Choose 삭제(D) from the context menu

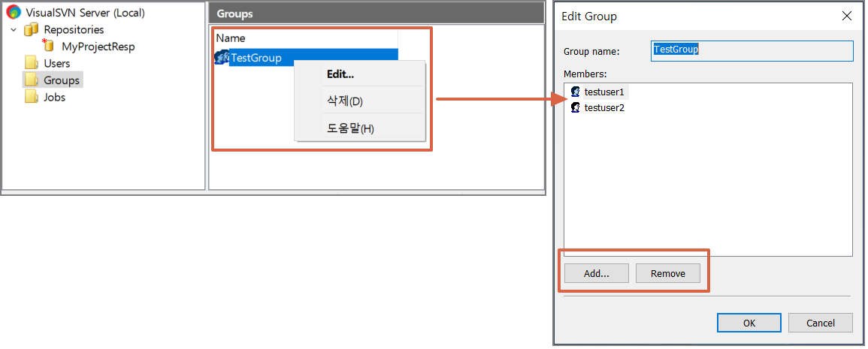click(359, 102)
